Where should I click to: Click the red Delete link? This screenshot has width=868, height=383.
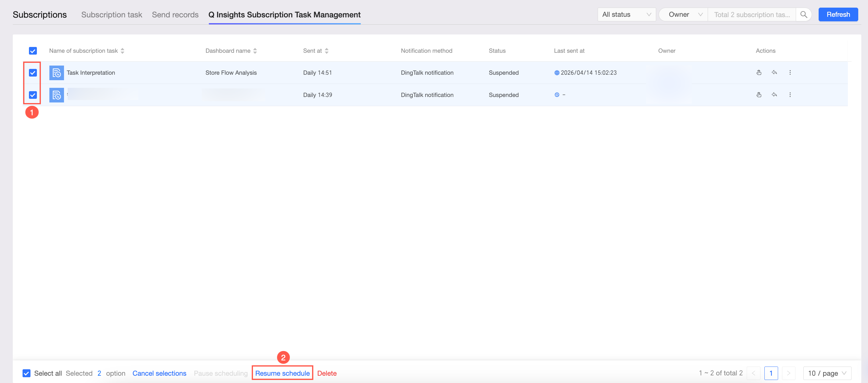point(327,373)
